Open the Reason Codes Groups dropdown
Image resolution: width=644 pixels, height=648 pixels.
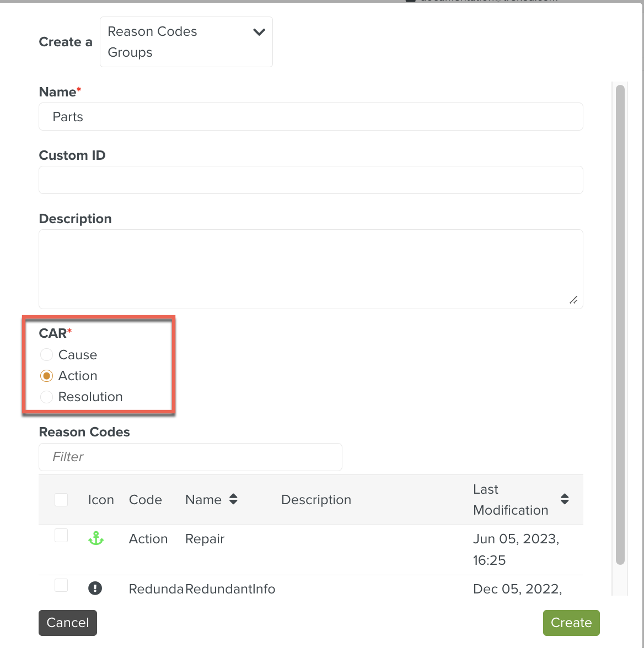click(186, 42)
